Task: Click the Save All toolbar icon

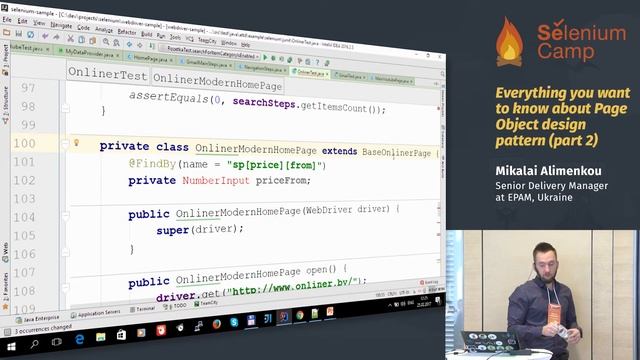Action: coord(19,33)
